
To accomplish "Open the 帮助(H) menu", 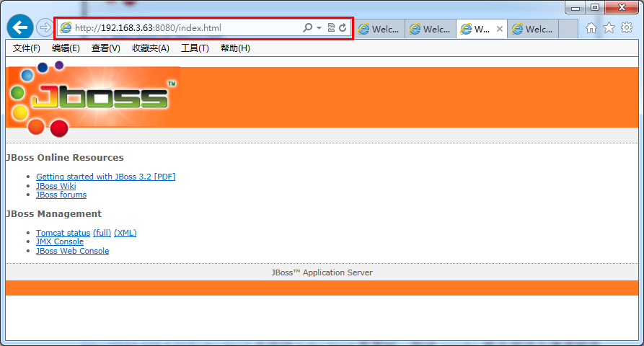I will (x=235, y=48).
